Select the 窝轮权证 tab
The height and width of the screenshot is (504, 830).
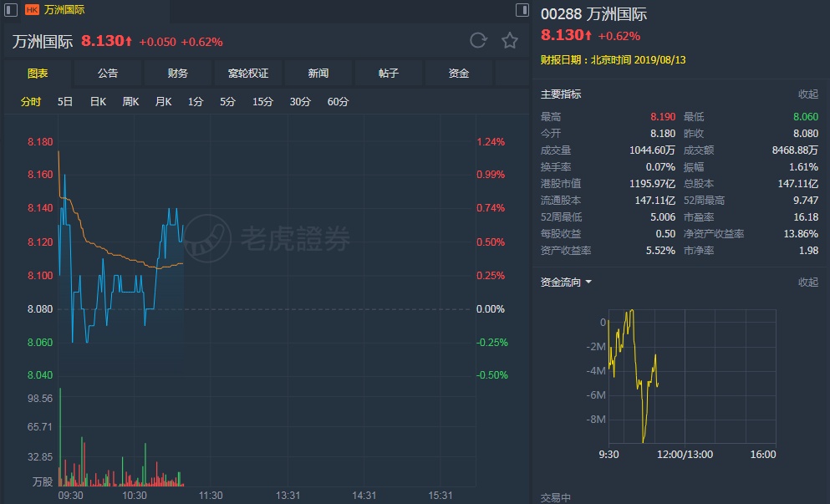coord(248,74)
